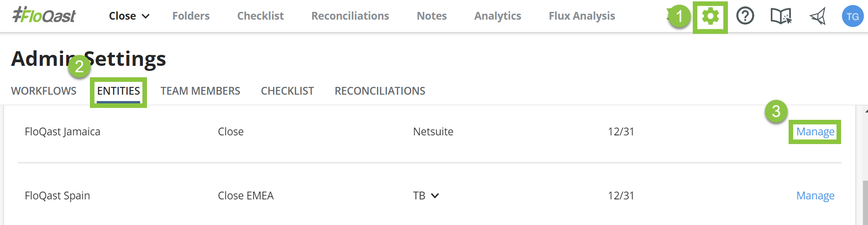
Task: Go to Reconciliations in top navigation
Action: pyautogui.click(x=350, y=16)
